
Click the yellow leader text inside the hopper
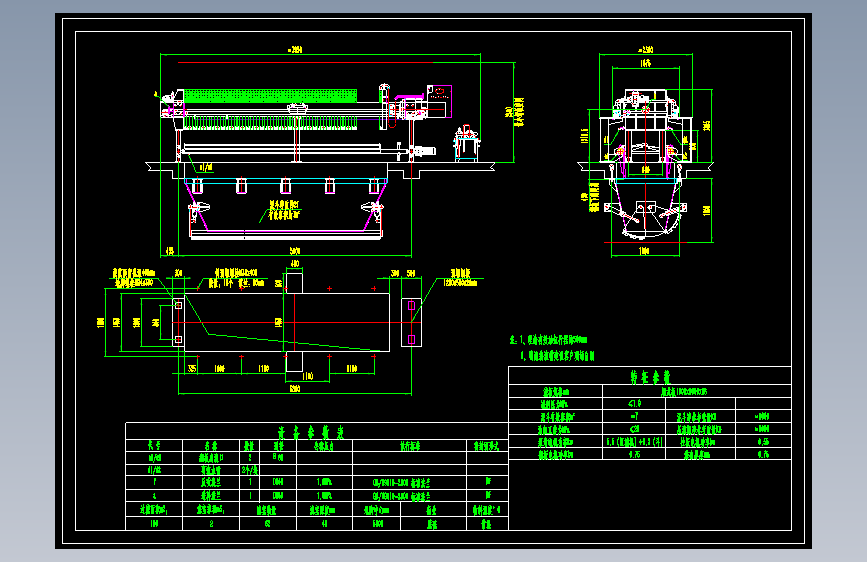[285, 210]
